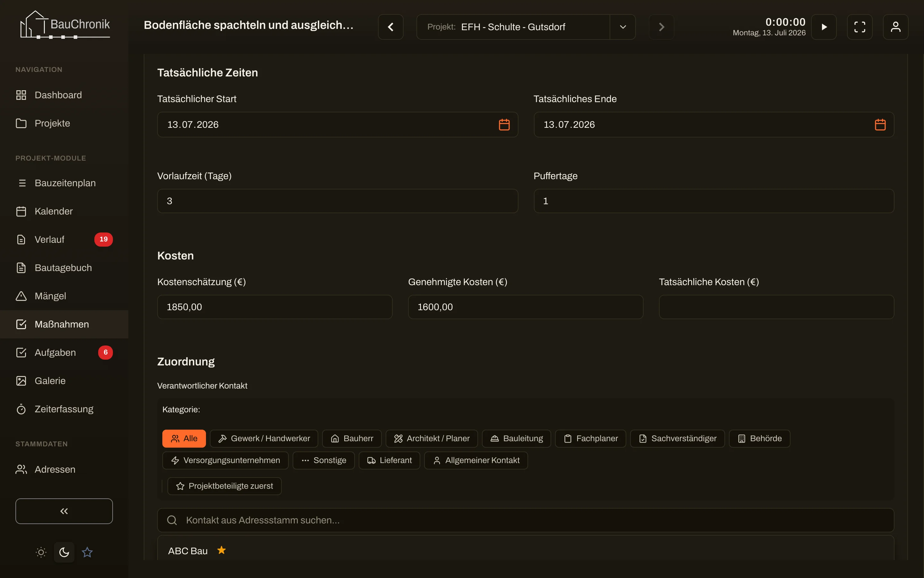
Task: Filter by Architekt / Planer category
Action: pos(432,438)
